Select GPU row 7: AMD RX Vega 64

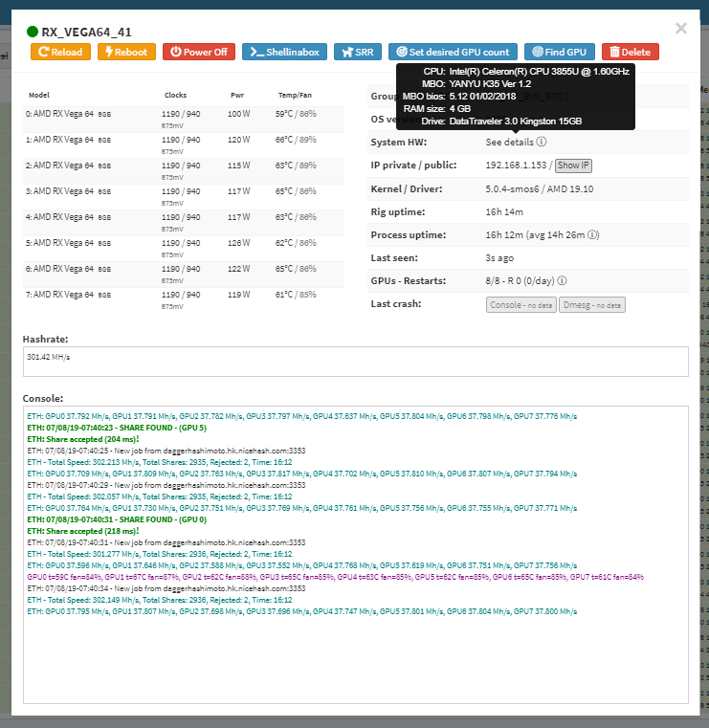[x=184, y=300]
